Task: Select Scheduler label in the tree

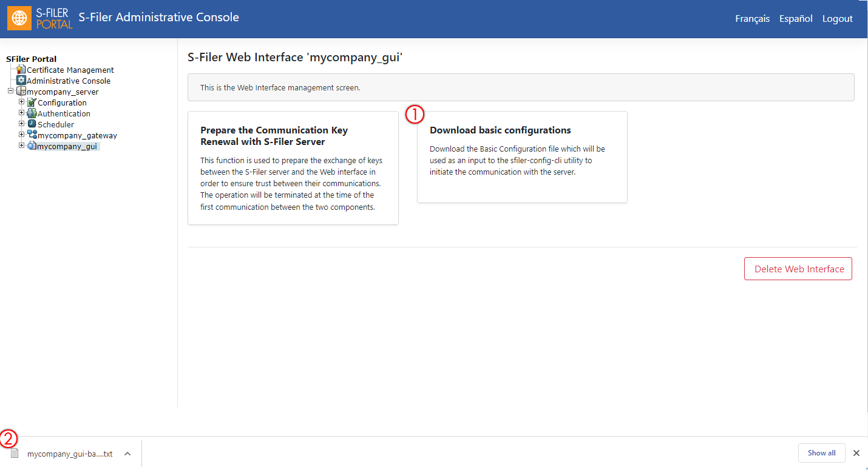Action: point(56,124)
